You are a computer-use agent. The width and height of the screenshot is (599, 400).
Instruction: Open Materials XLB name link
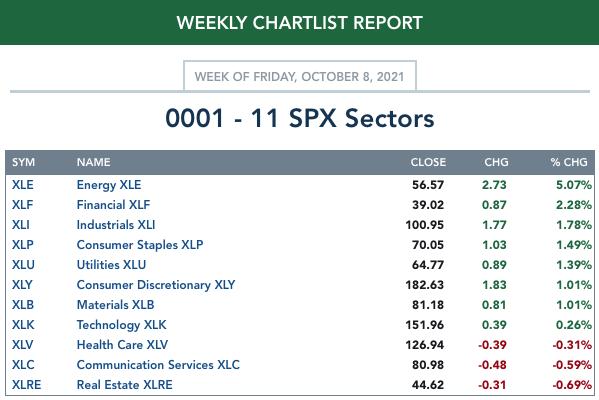pos(115,305)
